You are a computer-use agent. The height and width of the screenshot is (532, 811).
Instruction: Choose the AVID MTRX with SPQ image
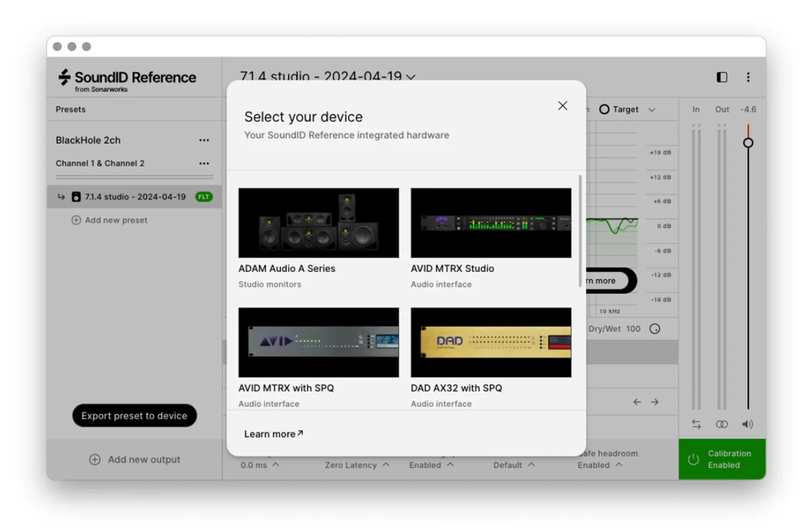coord(318,343)
